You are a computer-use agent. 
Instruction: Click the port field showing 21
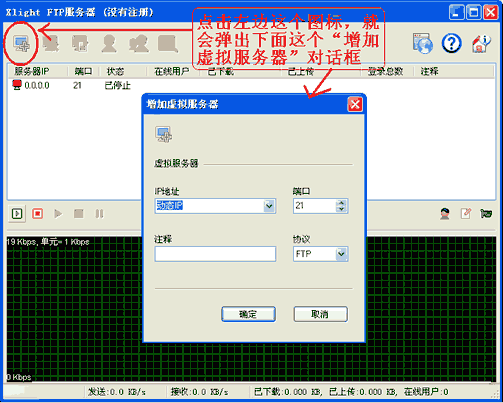point(314,206)
